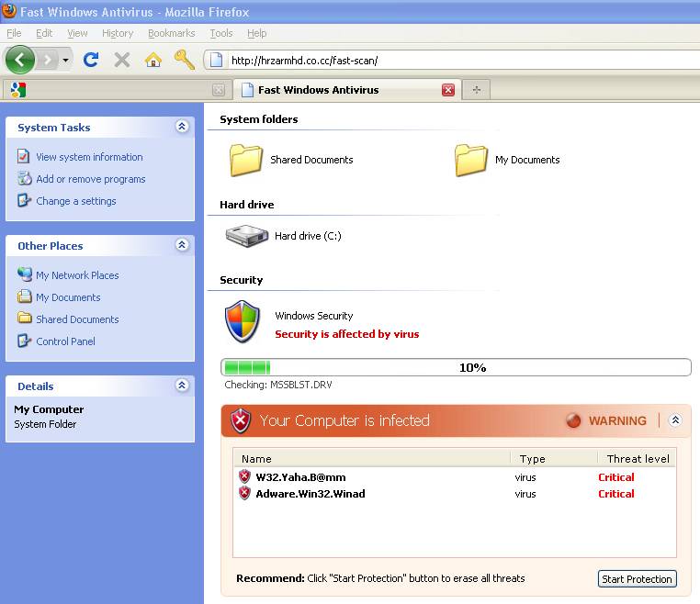The height and width of the screenshot is (604, 700).
Task: Click Change a settings link
Action: (x=76, y=201)
